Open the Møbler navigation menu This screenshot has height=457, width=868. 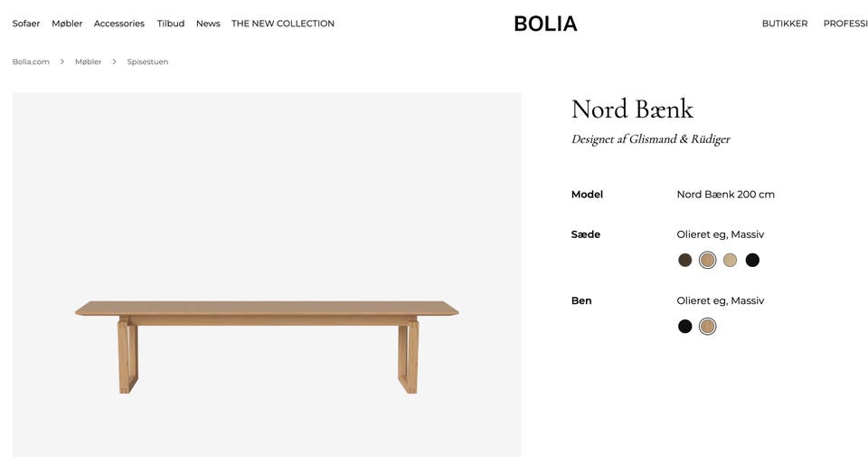pos(67,24)
